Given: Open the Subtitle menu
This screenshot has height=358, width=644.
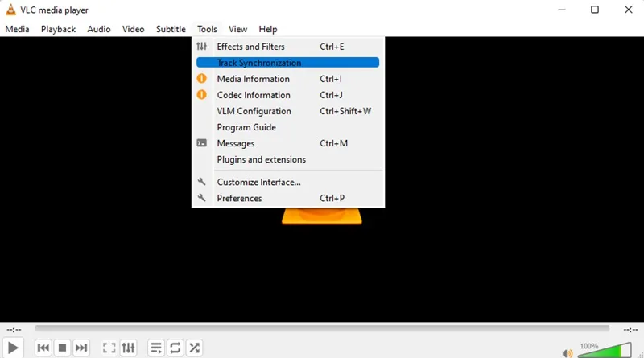Looking at the screenshot, I should (171, 29).
